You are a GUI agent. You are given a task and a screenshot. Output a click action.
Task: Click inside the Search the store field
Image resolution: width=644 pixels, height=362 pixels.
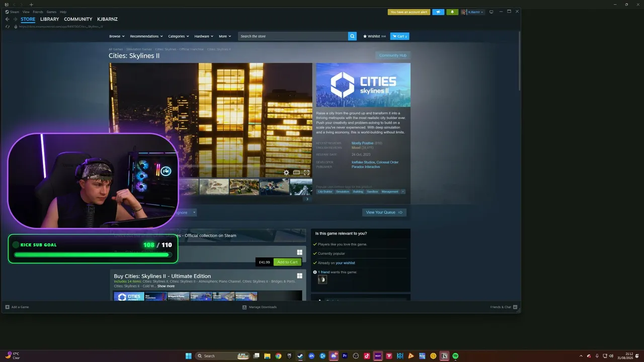pyautogui.click(x=293, y=36)
